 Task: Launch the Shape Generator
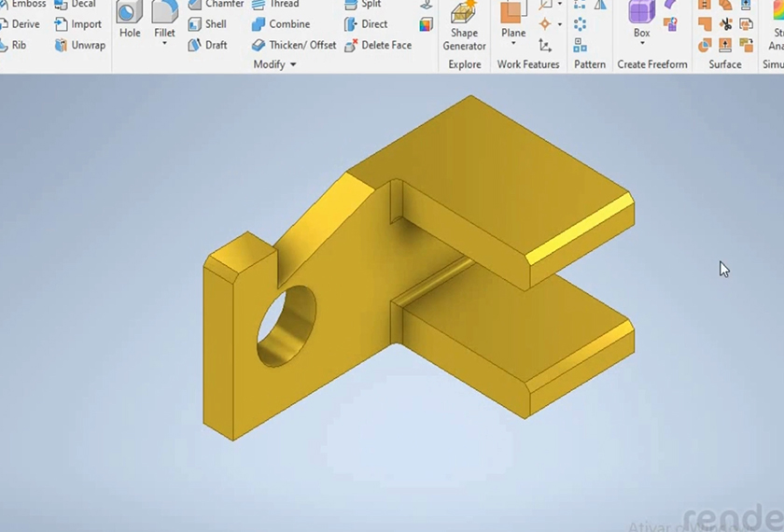pos(464,26)
